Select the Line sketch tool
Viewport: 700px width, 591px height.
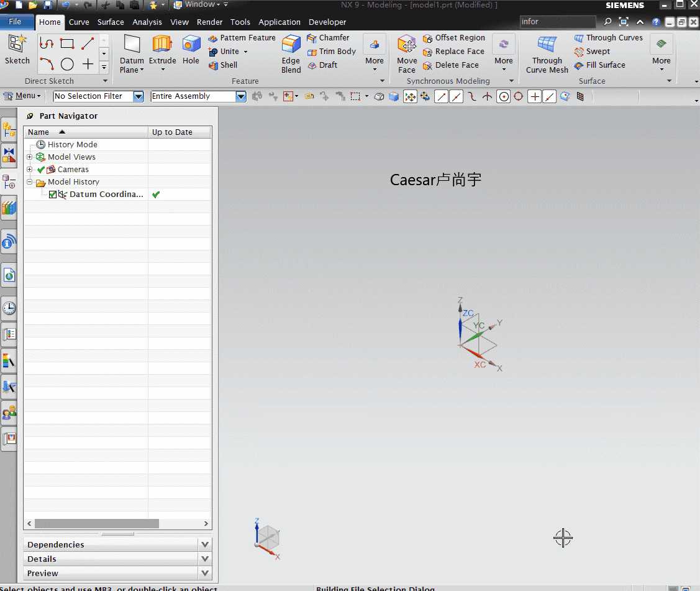tap(88, 44)
